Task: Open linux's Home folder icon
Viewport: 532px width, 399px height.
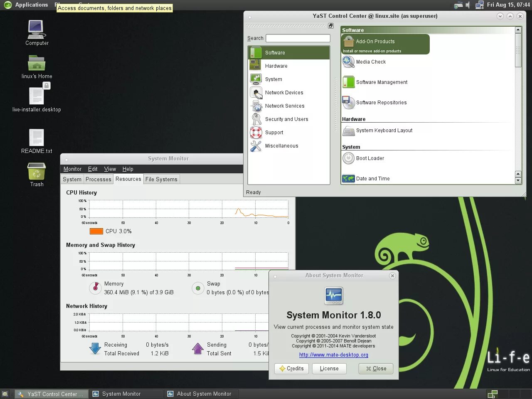Action: tap(37, 66)
